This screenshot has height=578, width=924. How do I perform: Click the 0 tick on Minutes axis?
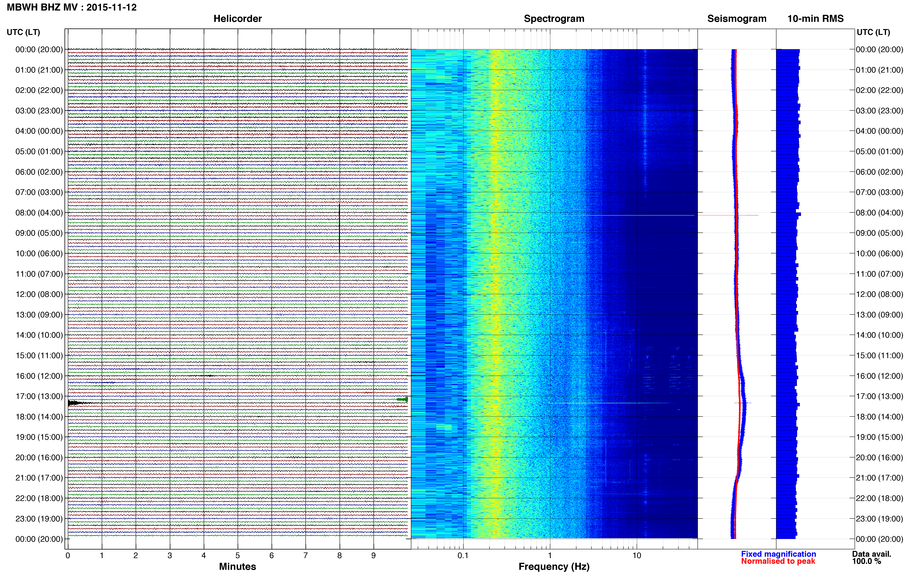coord(68,555)
